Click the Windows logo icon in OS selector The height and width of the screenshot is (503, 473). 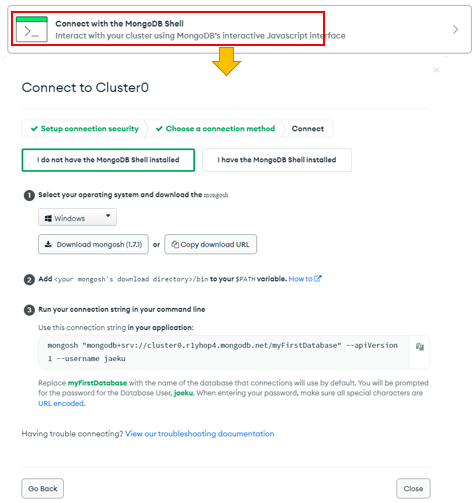(48, 218)
